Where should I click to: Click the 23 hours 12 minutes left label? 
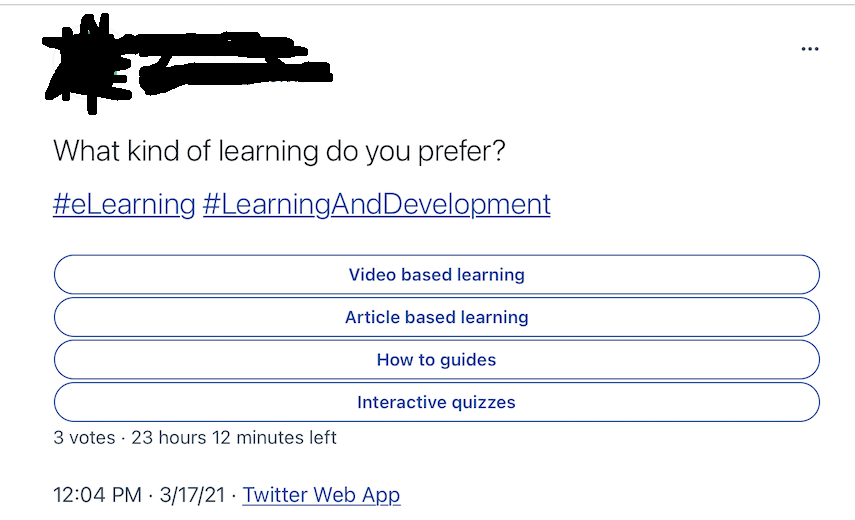click(234, 438)
